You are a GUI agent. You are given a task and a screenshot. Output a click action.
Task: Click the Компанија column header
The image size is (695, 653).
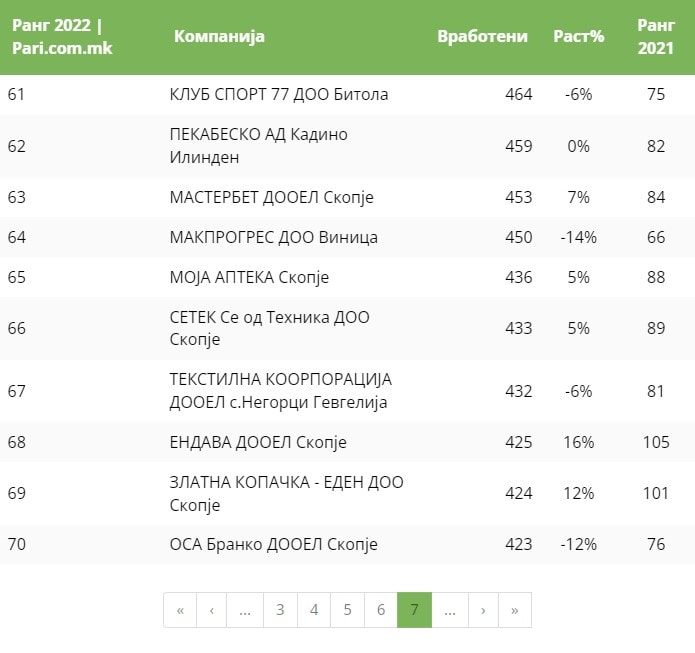219,37
